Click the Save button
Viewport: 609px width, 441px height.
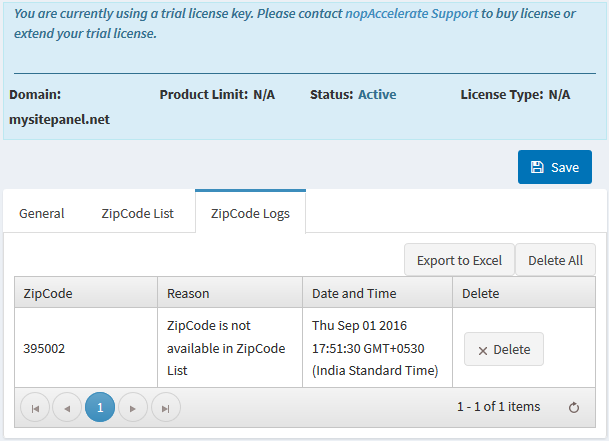[x=555, y=167]
